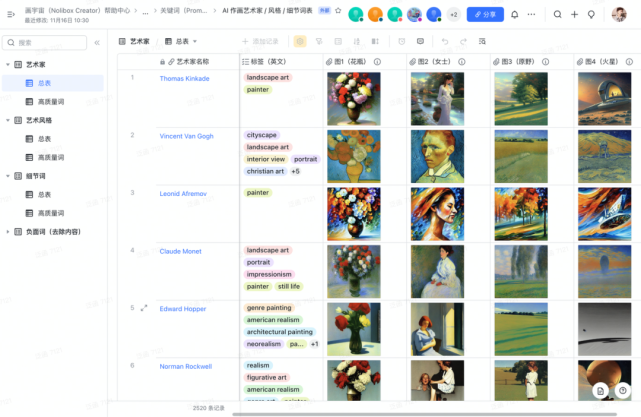Open the sort tool icon
This screenshot has width=641, height=417.
tap(356, 41)
